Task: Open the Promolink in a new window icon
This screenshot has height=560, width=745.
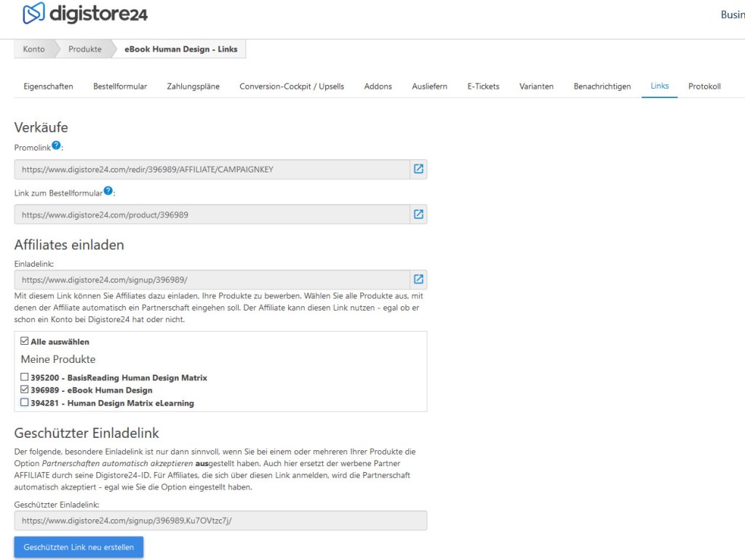Action: click(x=418, y=169)
